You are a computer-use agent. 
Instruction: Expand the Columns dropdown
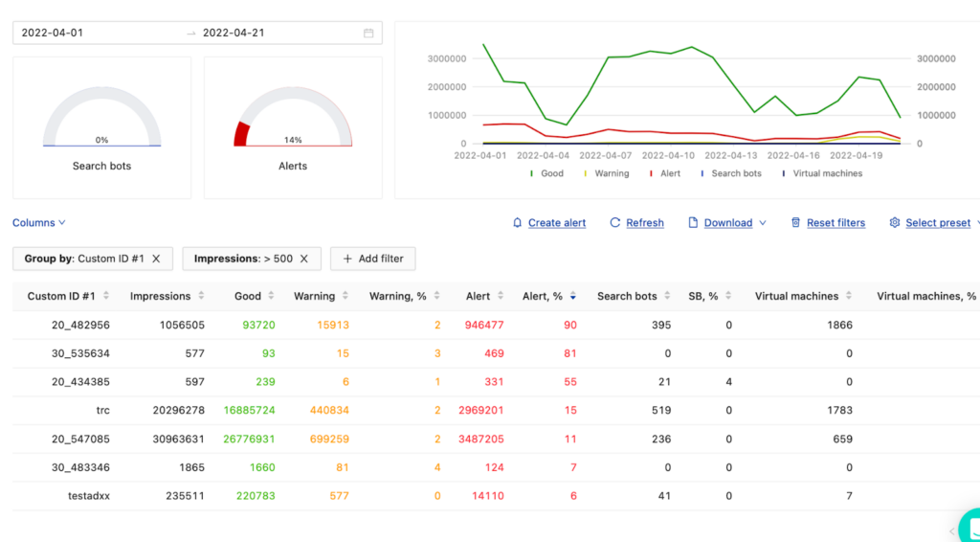click(x=38, y=223)
